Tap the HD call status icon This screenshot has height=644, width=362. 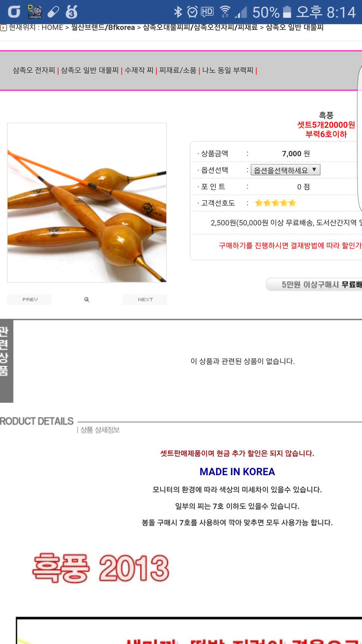tap(207, 12)
